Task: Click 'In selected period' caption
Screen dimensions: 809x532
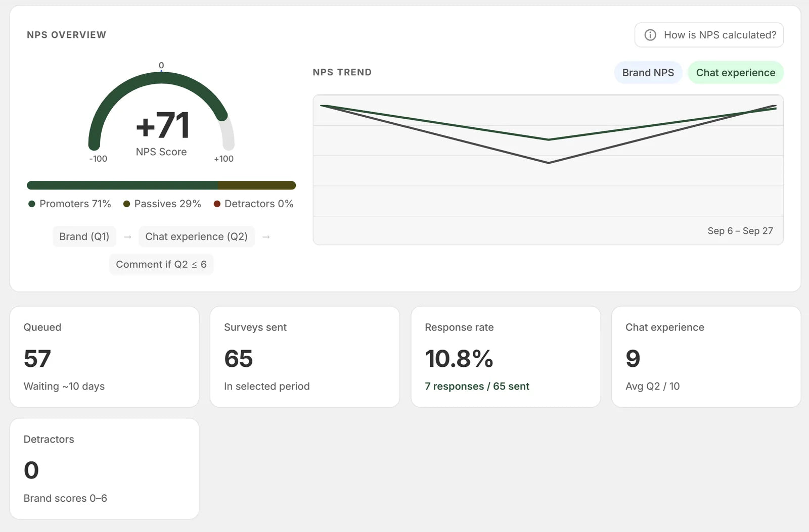Action: click(267, 386)
